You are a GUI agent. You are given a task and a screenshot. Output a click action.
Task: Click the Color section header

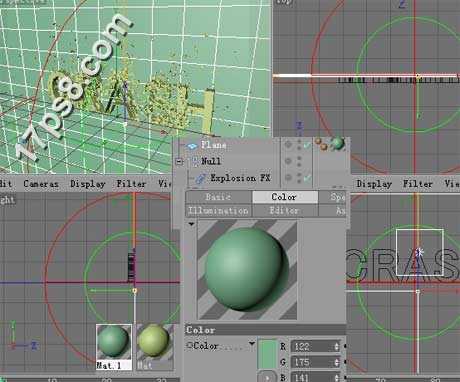coord(265,330)
